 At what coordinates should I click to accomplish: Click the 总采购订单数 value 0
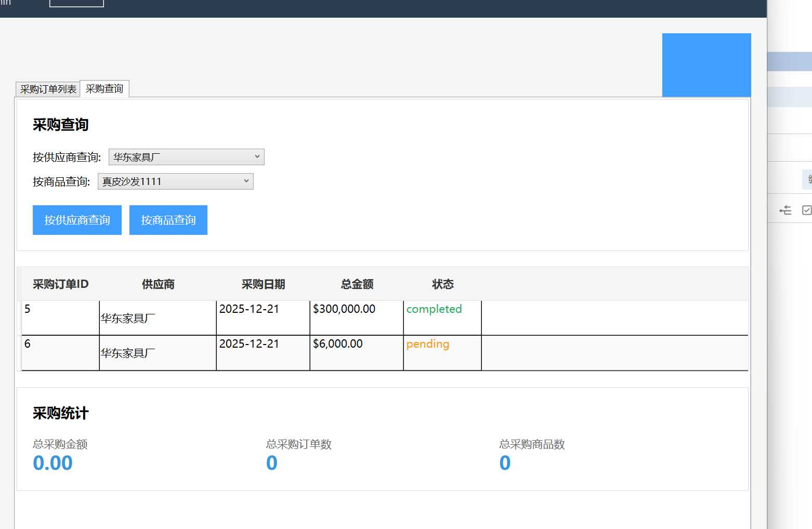[272, 463]
